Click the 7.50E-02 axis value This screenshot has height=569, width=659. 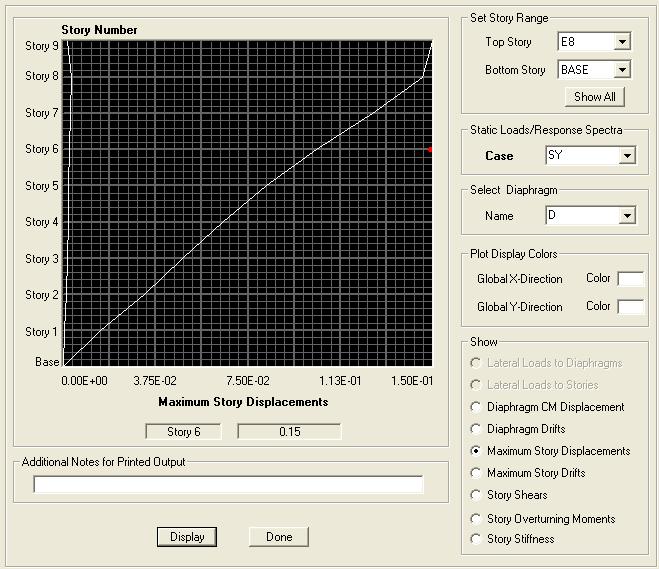[x=248, y=381]
